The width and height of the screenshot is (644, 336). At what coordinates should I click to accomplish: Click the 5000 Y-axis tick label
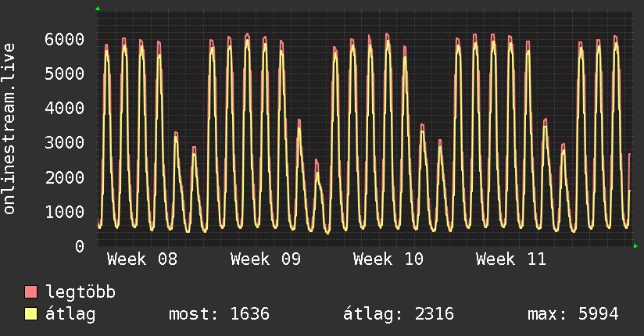[x=63, y=74]
